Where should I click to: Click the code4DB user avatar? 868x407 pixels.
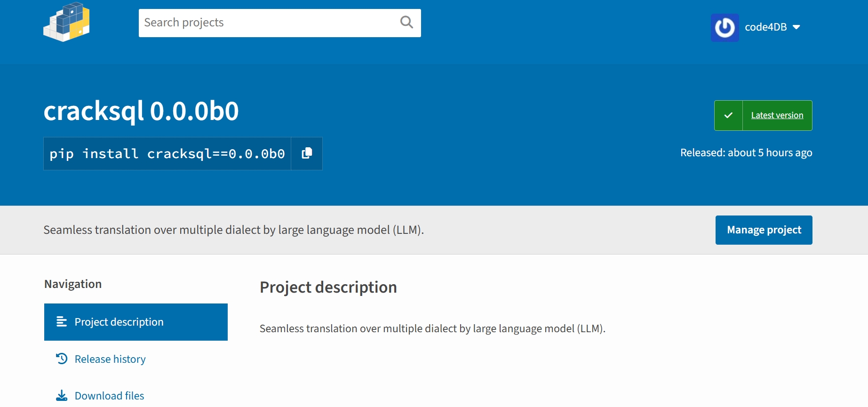725,27
